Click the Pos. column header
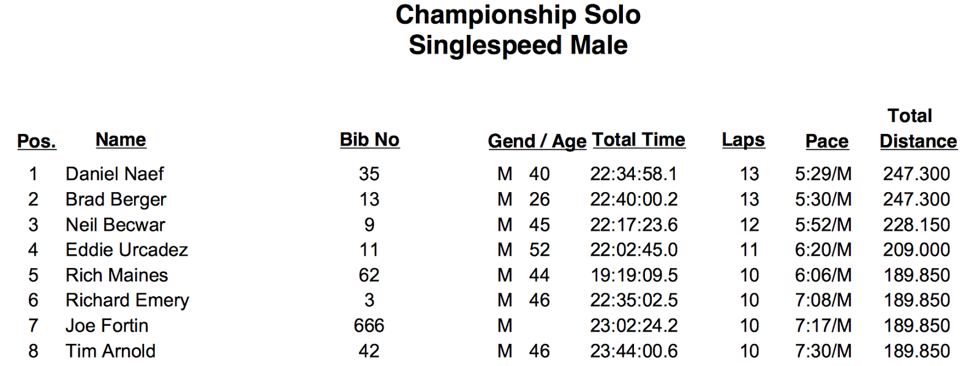The width and height of the screenshot is (980, 366). tap(37, 141)
